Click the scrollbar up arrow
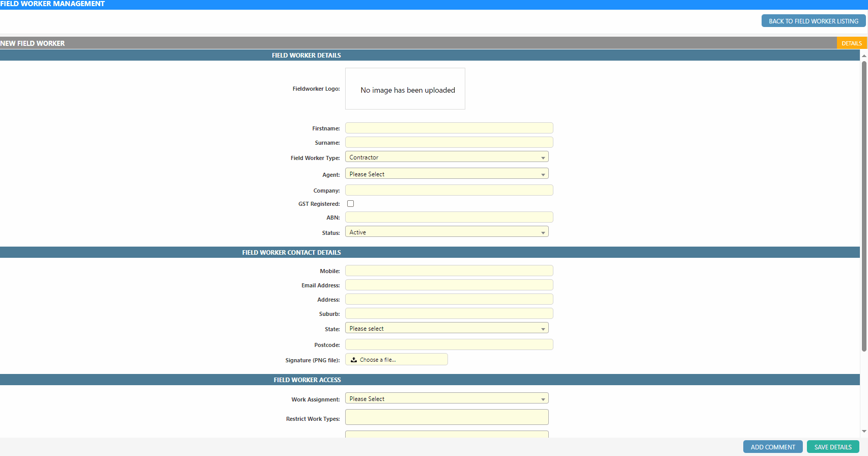Viewport: 868px width, 456px height. pyautogui.click(x=864, y=56)
